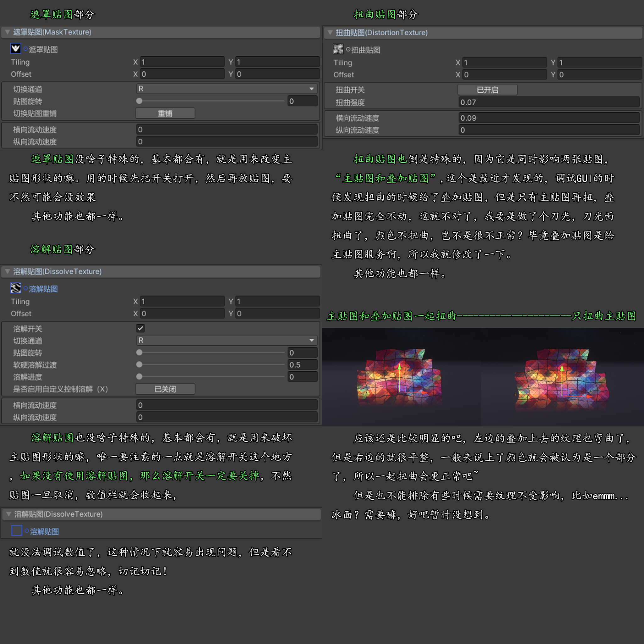Viewport: 644px width, 644px height.
Task: Open the mask 切换通道 R dropdown
Action: pyautogui.click(x=227, y=89)
